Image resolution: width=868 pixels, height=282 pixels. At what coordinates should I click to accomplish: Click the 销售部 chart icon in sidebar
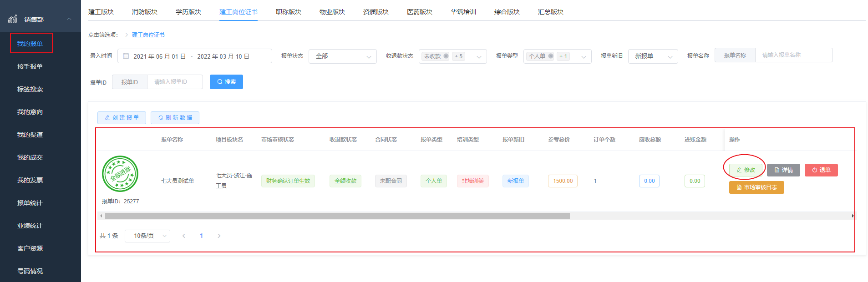[x=13, y=19]
